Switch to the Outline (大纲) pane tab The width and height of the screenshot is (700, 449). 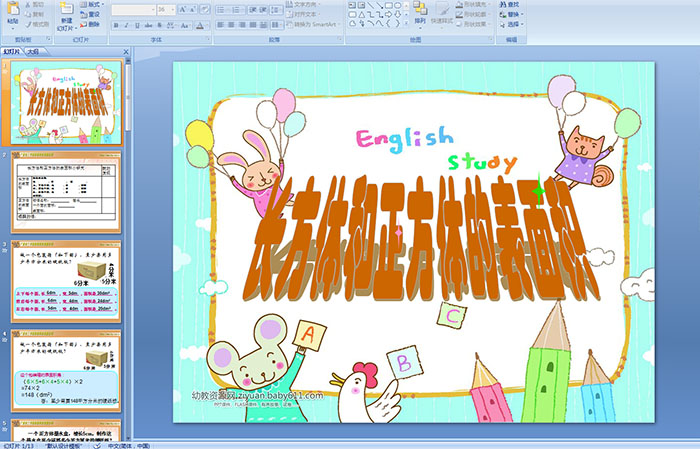pyautogui.click(x=34, y=52)
